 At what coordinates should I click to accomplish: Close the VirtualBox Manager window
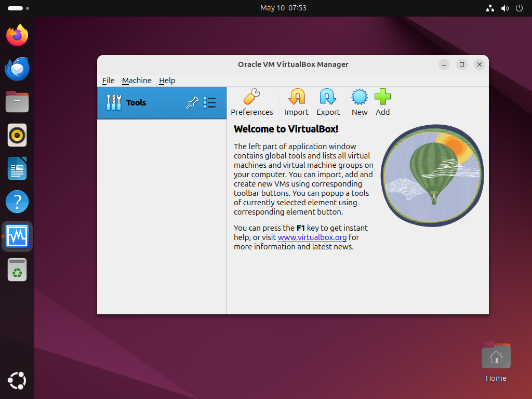(480, 64)
